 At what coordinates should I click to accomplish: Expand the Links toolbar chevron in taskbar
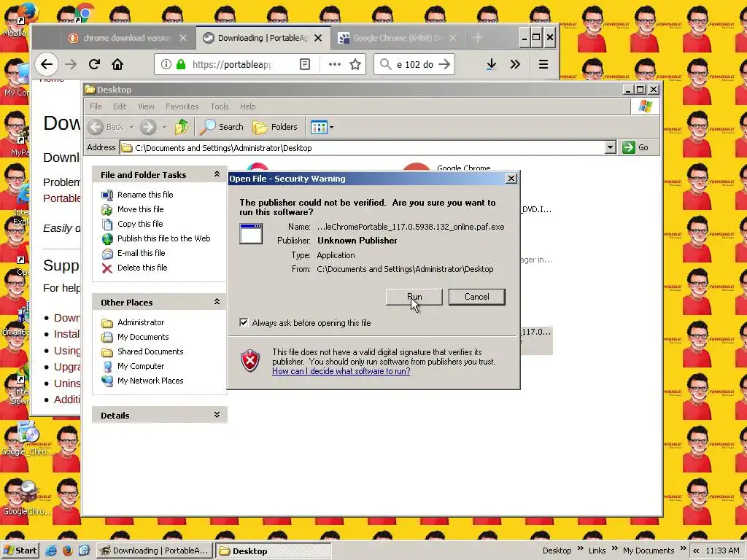614,548
